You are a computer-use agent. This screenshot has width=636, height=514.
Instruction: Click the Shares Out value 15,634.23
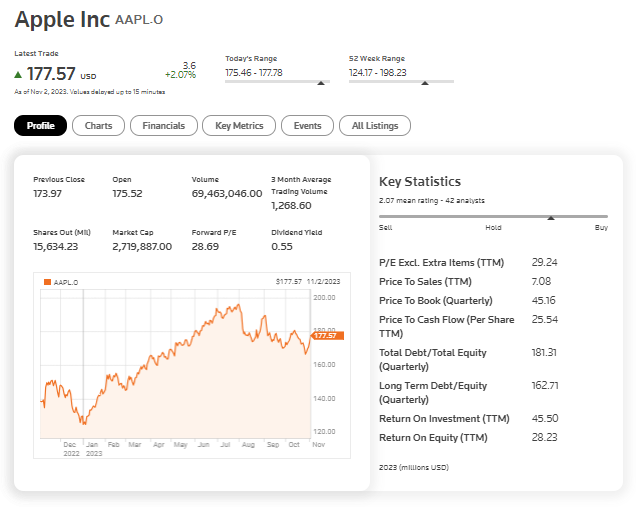coord(56,247)
